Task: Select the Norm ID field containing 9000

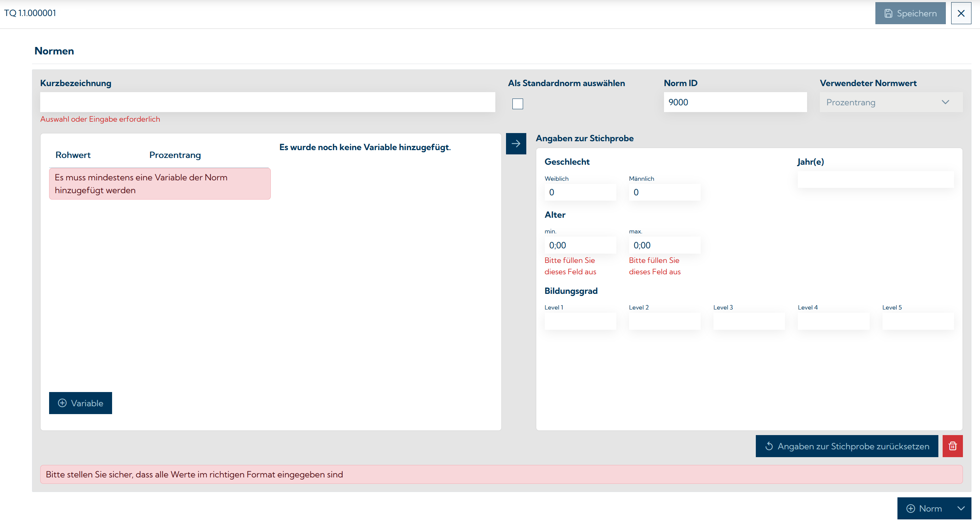Action: [x=734, y=102]
